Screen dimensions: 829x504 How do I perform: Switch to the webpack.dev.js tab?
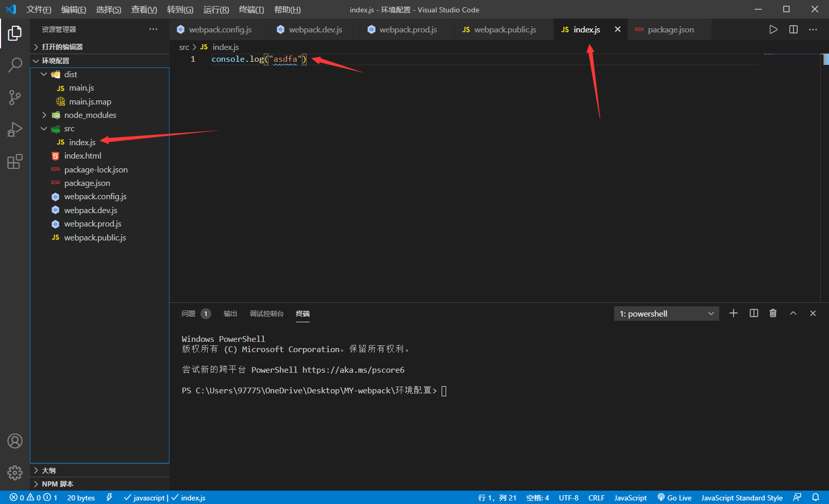(x=315, y=29)
